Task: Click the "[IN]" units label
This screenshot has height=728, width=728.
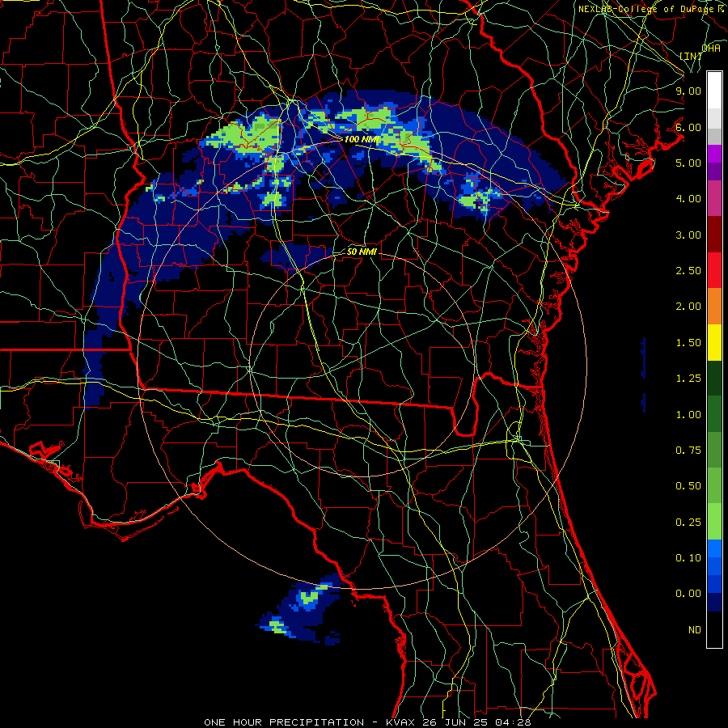Action: click(x=691, y=56)
